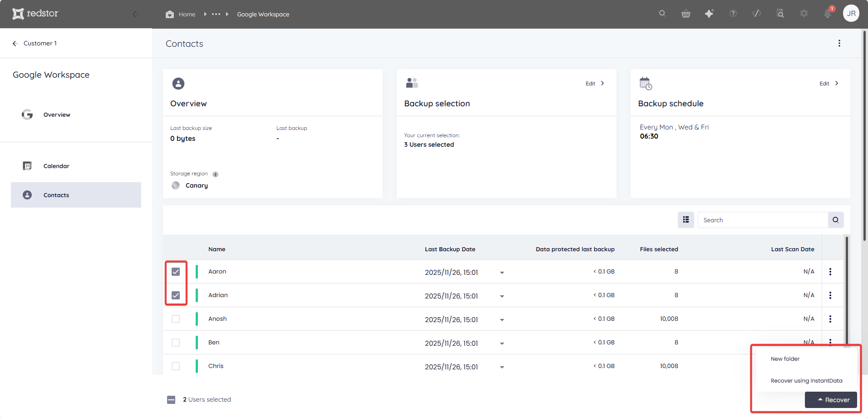Click the Recover button

point(831,400)
